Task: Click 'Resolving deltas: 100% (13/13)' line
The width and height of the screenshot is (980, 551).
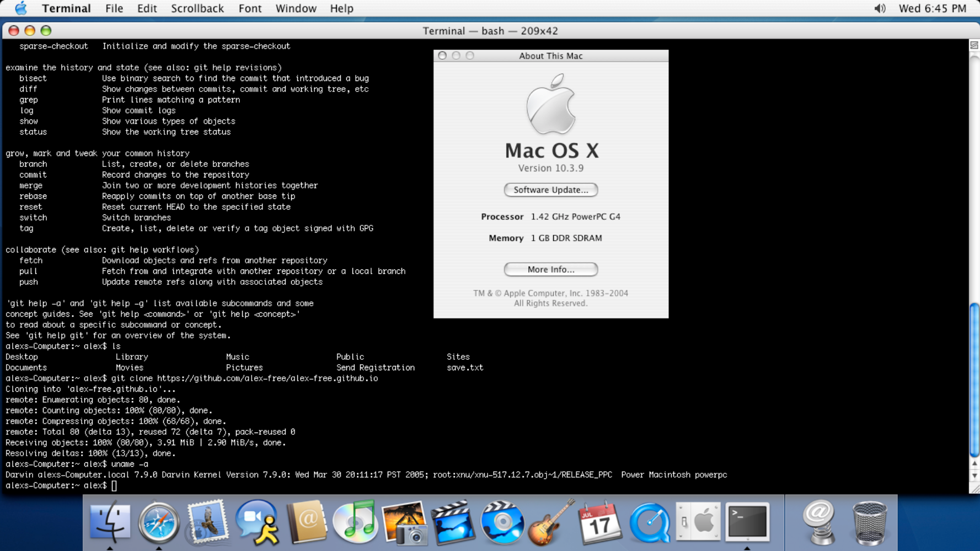Action: (90, 453)
